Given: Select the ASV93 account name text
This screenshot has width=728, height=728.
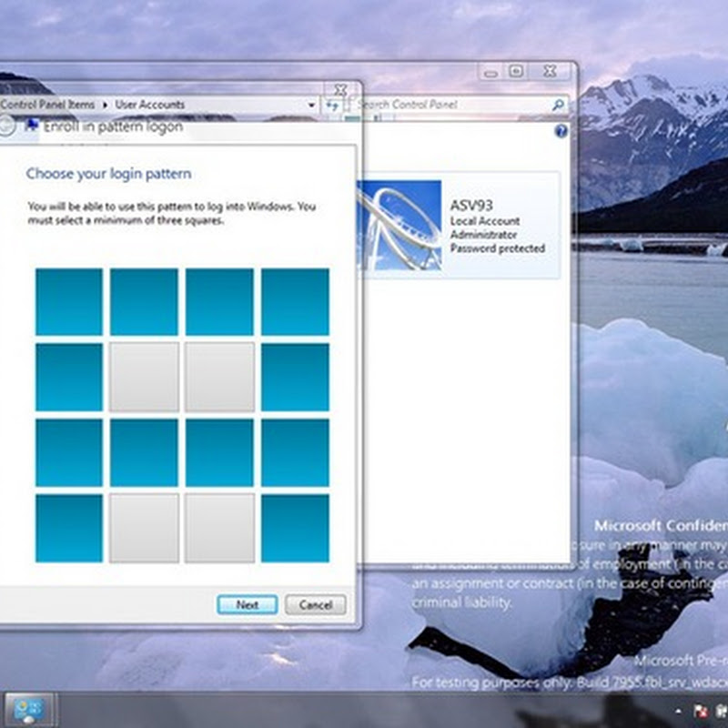Looking at the screenshot, I should coord(471,206).
